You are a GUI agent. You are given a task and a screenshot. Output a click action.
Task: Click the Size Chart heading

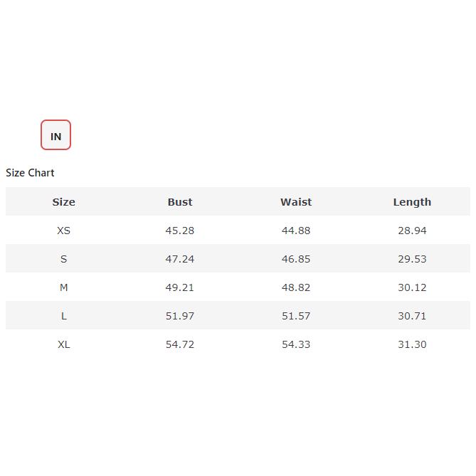point(30,173)
